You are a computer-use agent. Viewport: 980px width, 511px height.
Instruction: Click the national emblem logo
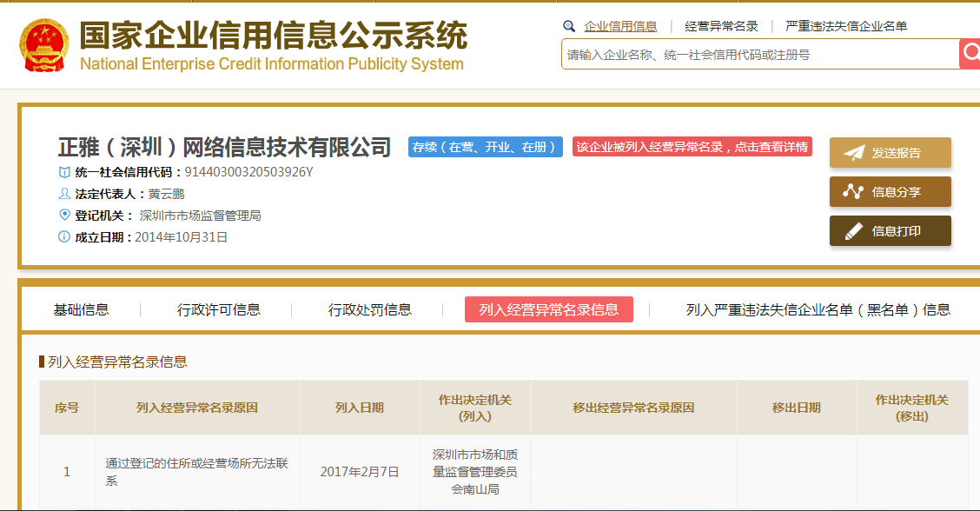tap(43, 45)
